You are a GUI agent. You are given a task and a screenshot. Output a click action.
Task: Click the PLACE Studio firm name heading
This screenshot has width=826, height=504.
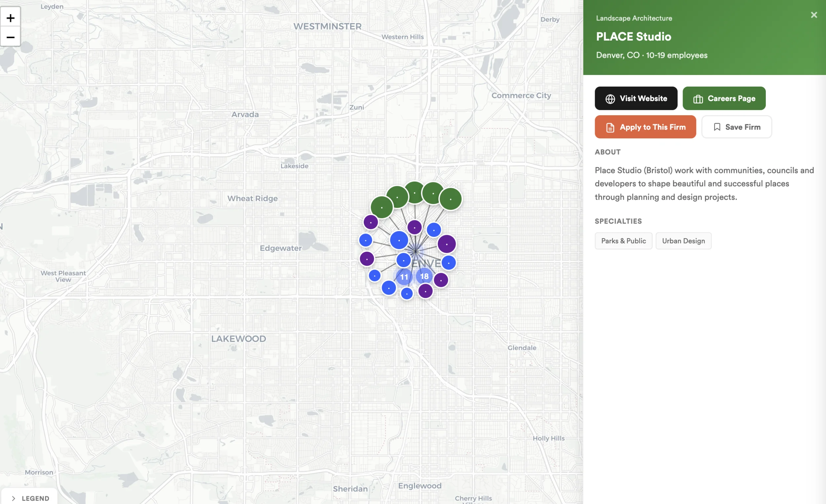coord(634,36)
